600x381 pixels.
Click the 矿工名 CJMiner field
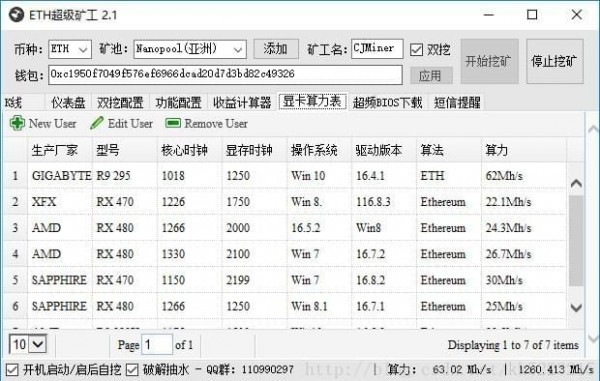click(x=377, y=49)
